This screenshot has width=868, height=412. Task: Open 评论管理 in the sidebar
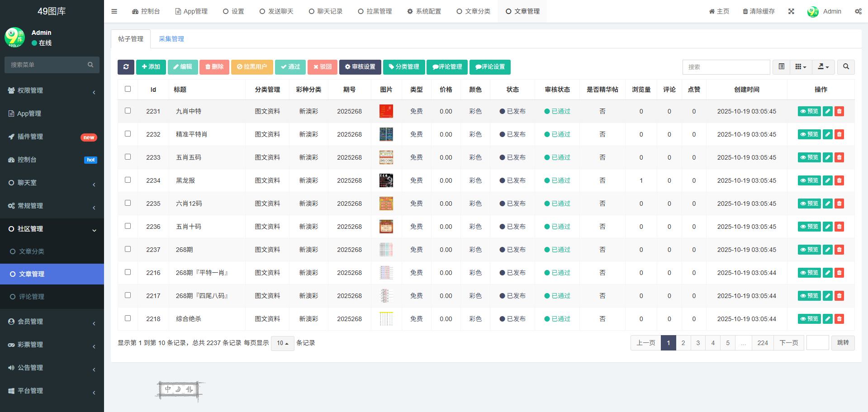[32, 297]
